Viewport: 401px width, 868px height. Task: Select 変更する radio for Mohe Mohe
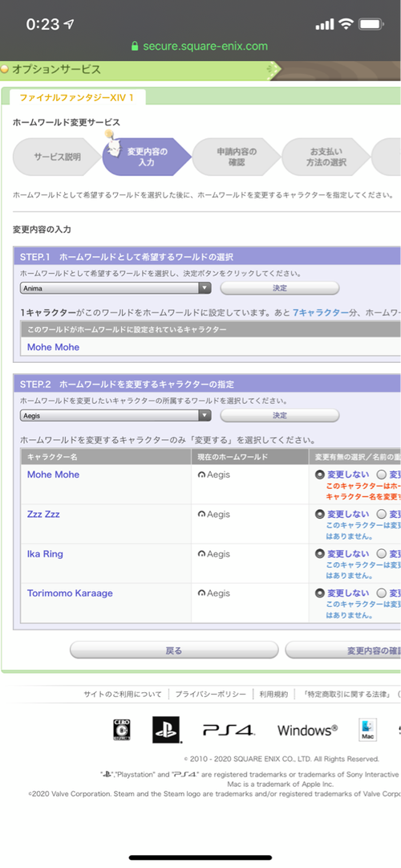coord(382,475)
